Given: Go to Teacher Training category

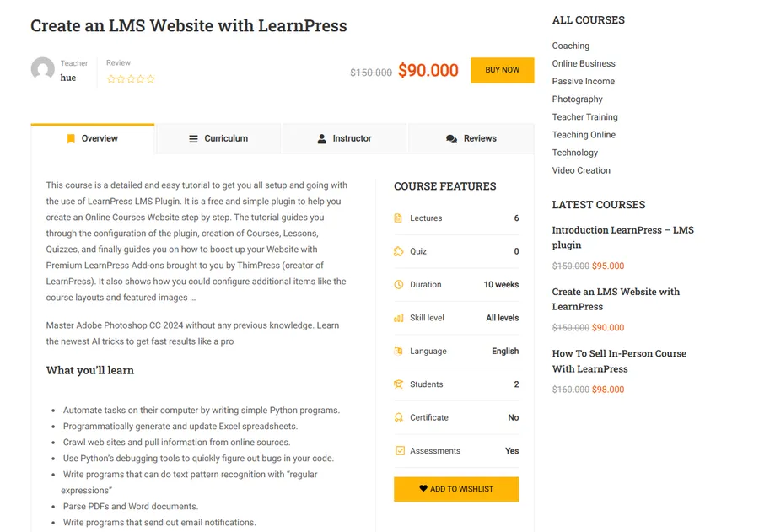Looking at the screenshot, I should [x=584, y=117].
